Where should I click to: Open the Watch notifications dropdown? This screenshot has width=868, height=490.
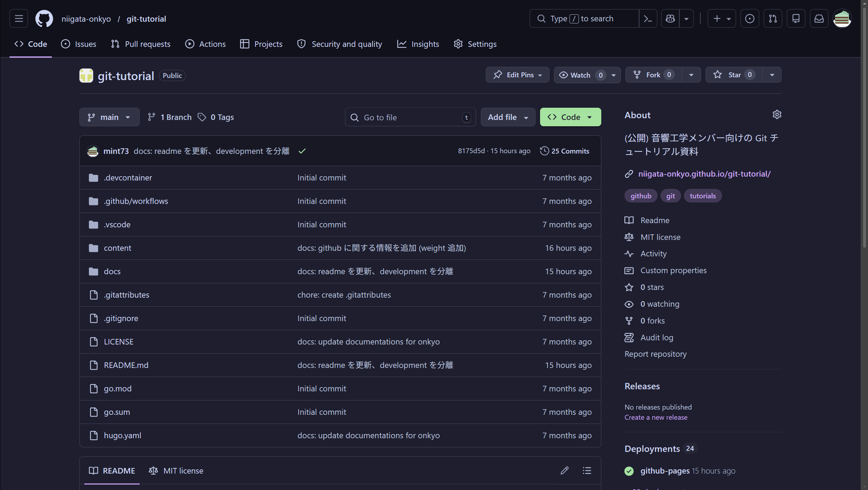tap(587, 75)
